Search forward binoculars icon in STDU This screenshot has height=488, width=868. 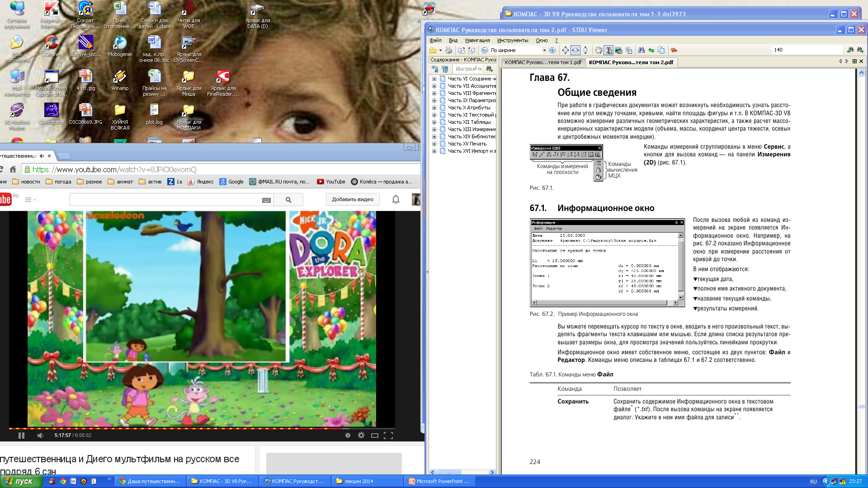(860, 50)
